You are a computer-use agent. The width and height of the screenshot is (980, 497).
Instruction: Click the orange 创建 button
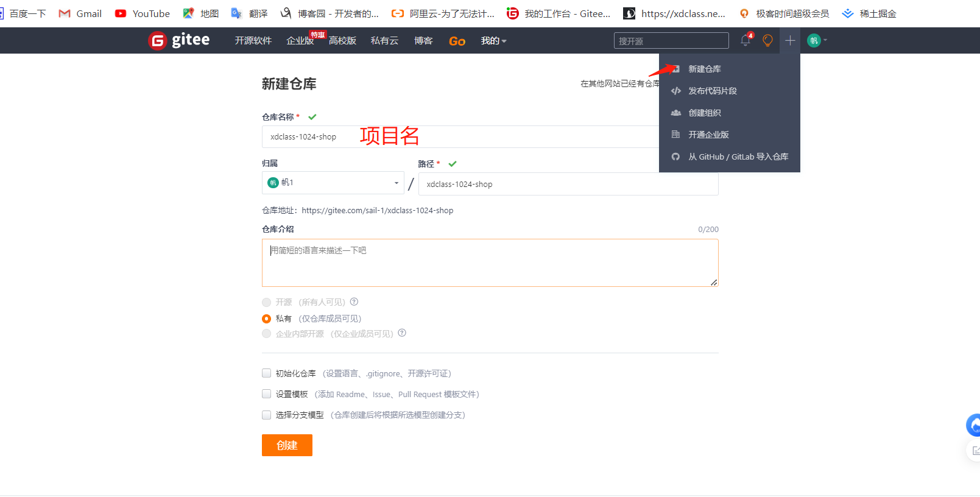click(x=287, y=445)
